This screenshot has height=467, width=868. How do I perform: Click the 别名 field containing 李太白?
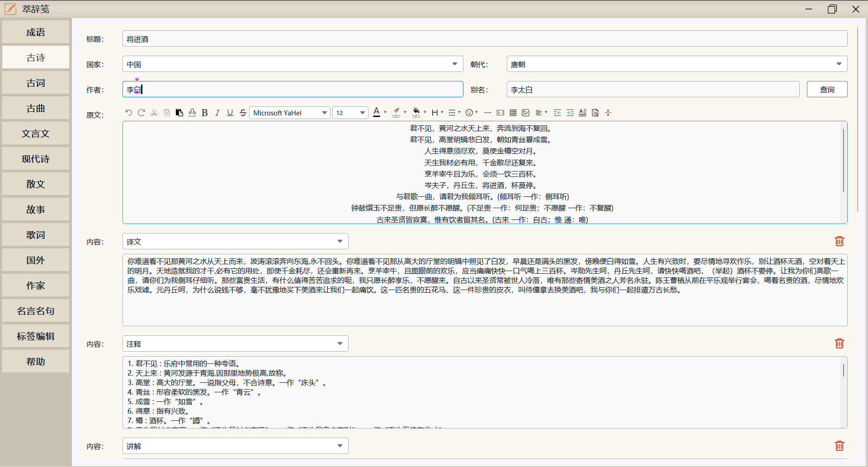tap(653, 89)
